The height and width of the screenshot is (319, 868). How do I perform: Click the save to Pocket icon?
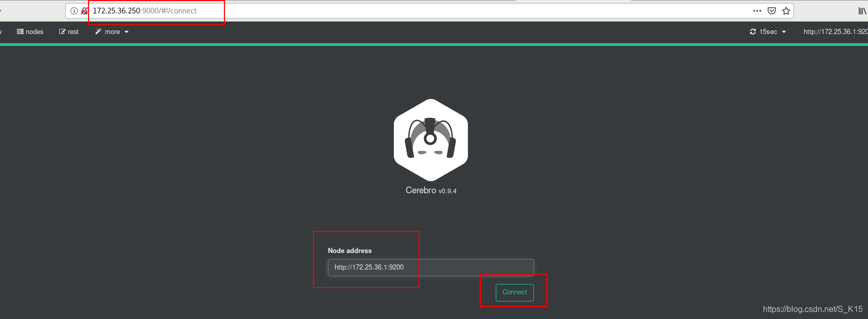tap(772, 11)
